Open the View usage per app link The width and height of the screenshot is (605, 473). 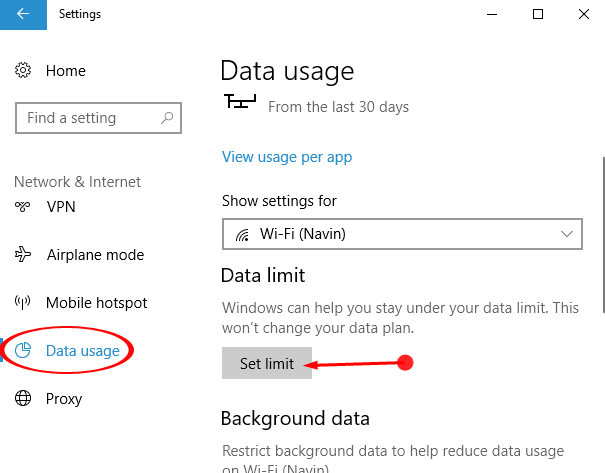click(287, 157)
